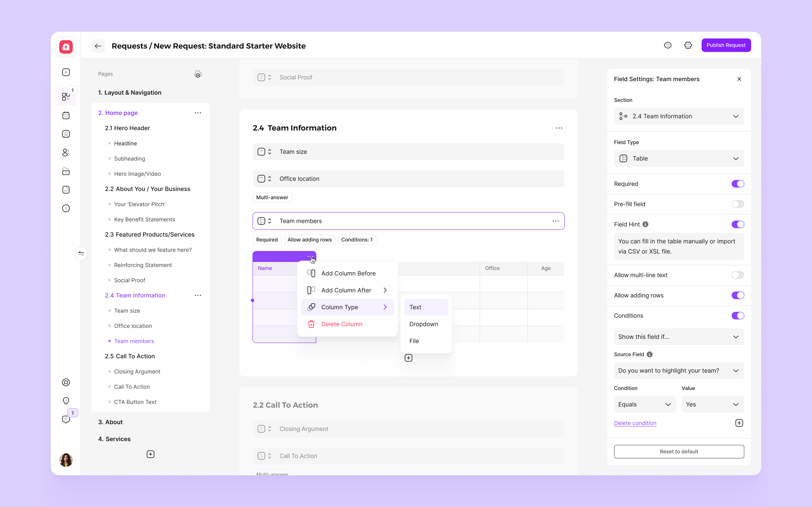Expand the Source Field dropdown

tap(679, 370)
